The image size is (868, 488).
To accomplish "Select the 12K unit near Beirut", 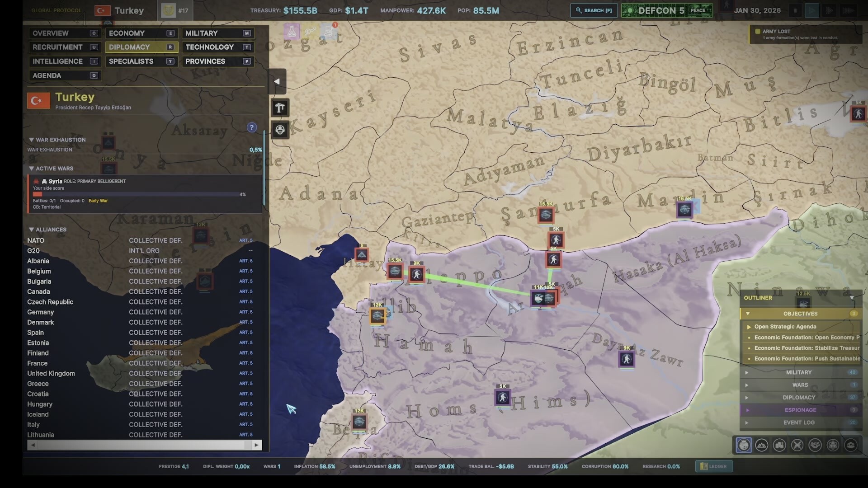I will click(x=359, y=422).
